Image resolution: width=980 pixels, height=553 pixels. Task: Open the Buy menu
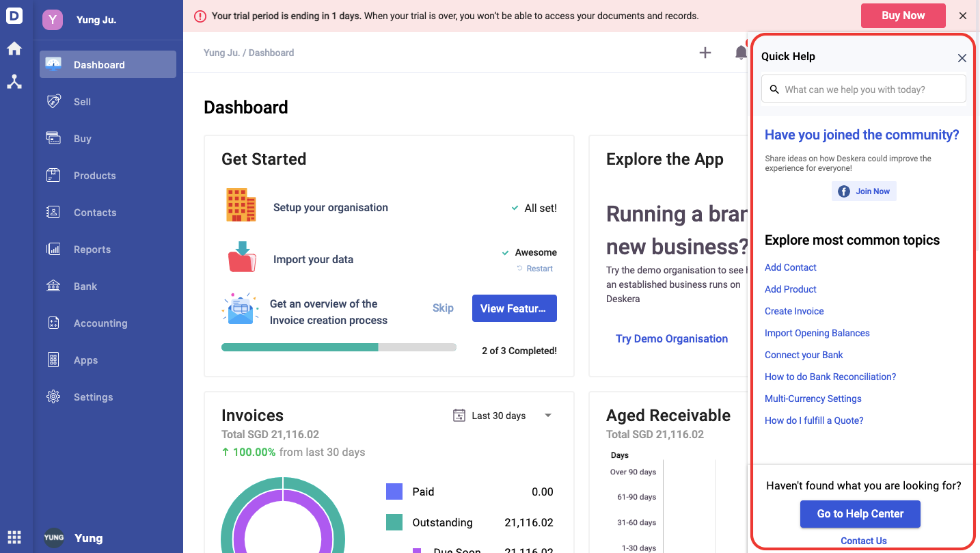[x=108, y=138]
